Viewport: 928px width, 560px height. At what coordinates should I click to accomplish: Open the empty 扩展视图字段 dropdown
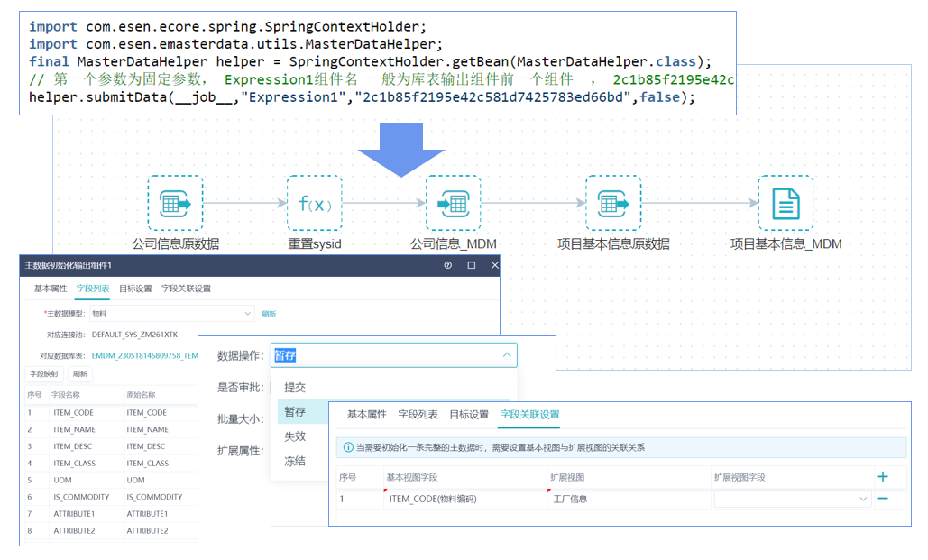point(792,499)
